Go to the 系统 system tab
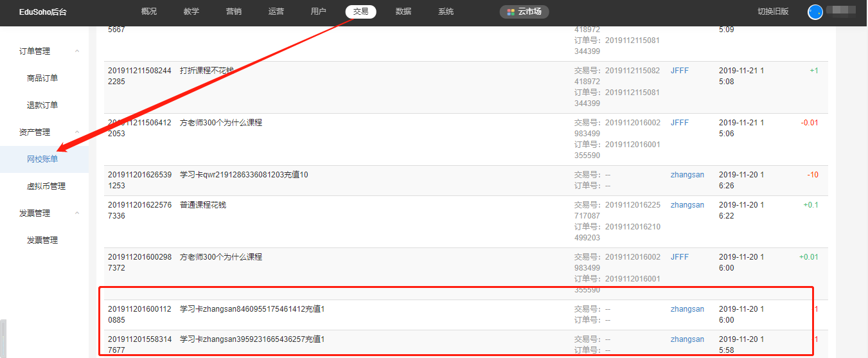Viewport: 868px width, 358px height. (446, 12)
